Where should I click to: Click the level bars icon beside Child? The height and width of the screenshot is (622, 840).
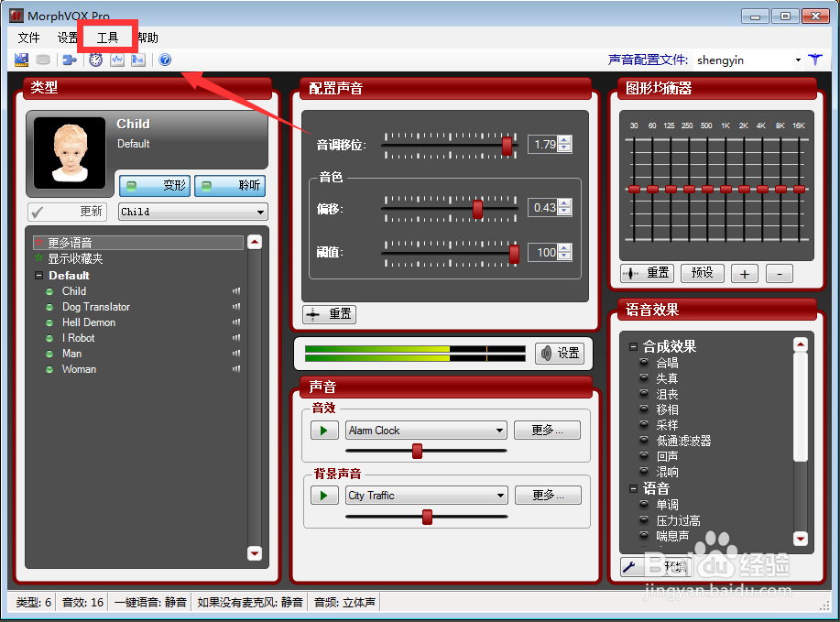pos(236,291)
